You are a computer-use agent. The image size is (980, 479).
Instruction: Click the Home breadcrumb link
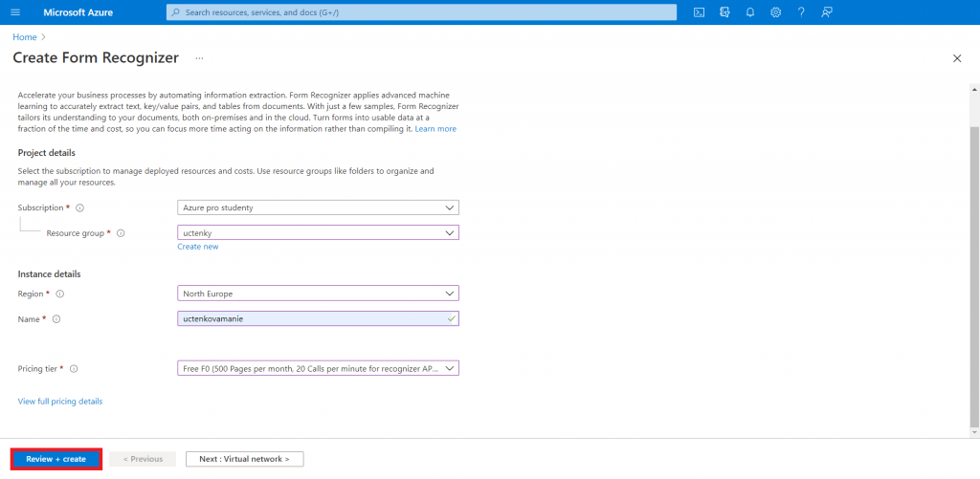click(x=24, y=37)
